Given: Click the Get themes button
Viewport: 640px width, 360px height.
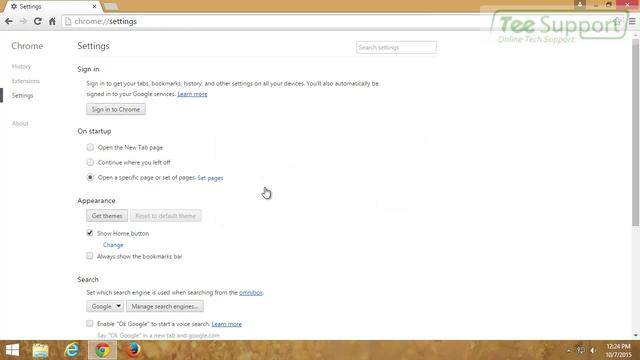Looking at the screenshot, I should pyautogui.click(x=107, y=216).
